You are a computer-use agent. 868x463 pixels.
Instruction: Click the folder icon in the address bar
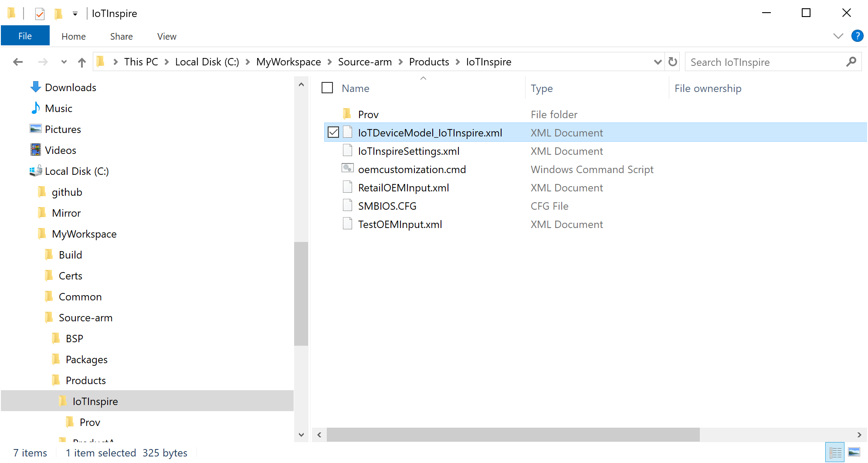(x=100, y=61)
